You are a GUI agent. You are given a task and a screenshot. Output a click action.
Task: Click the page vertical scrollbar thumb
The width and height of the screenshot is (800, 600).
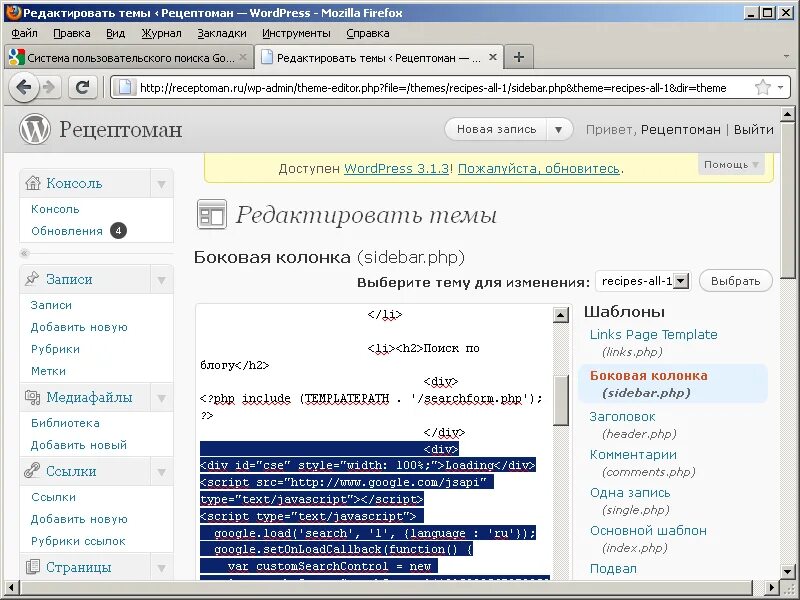click(788, 201)
